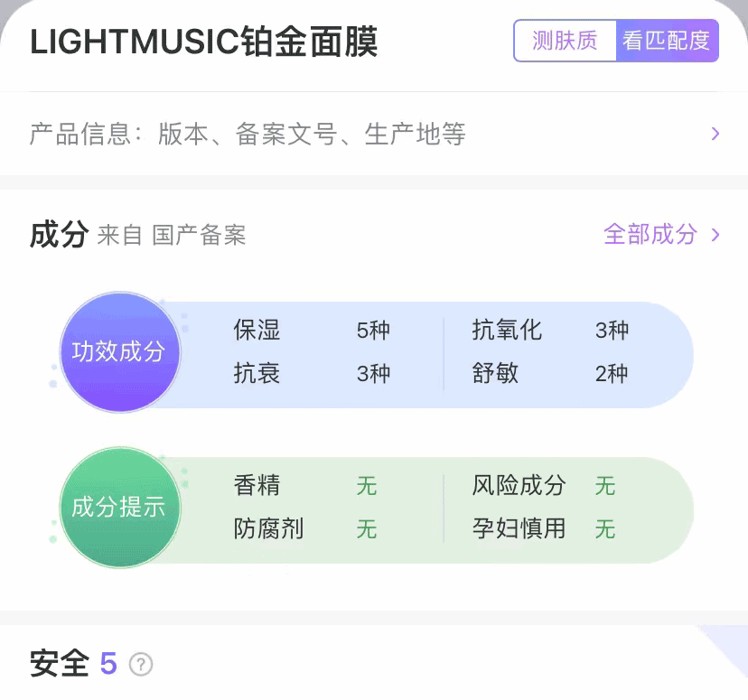Image resolution: width=748 pixels, height=700 pixels.
Task: Switch to the 测肤质 toggle option
Action: tap(565, 41)
